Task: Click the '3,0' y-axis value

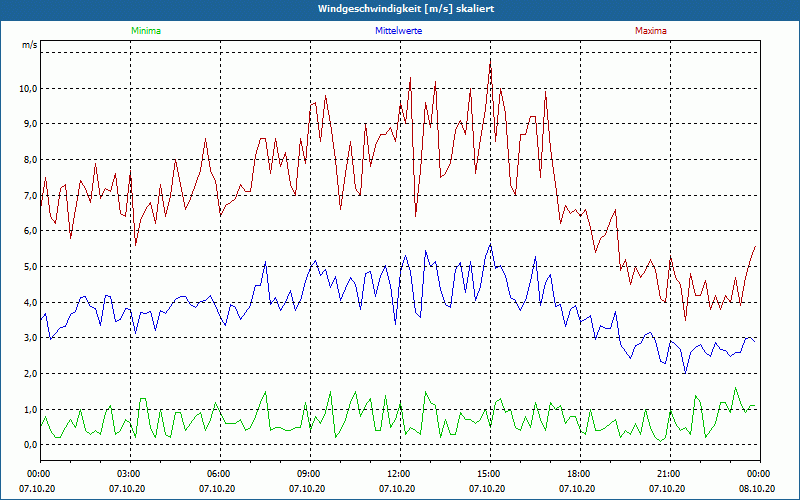Action: click(30, 338)
